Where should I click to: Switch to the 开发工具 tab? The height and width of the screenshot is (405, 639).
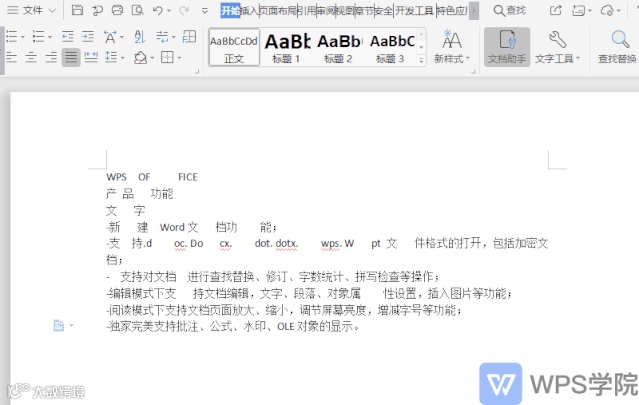[x=414, y=10]
